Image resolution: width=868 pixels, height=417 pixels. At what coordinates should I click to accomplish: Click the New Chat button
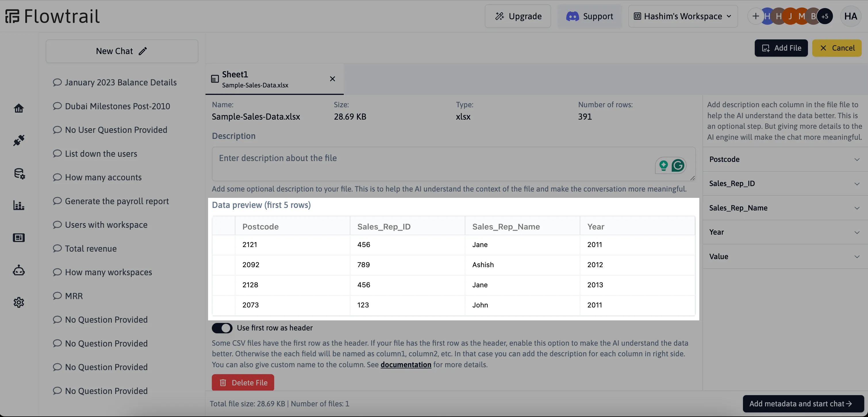122,51
